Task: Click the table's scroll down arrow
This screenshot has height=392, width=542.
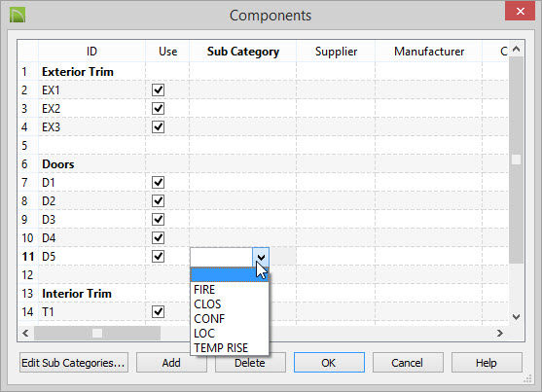Action: pyautogui.click(x=516, y=317)
